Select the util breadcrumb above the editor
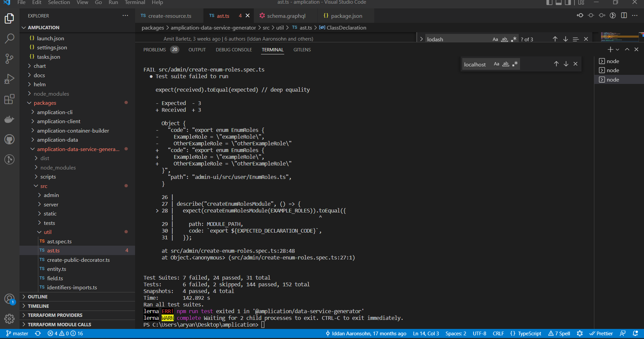The width and height of the screenshot is (644, 339). (280, 28)
